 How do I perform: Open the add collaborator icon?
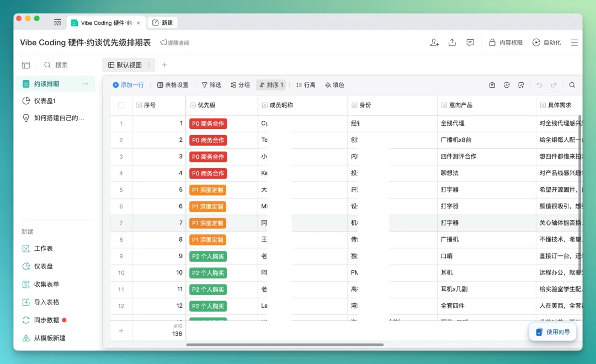tap(434, 42)
